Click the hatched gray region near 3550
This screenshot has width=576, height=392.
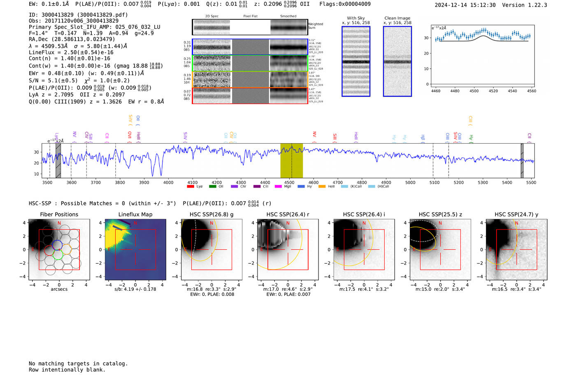(x=58, y=160)
